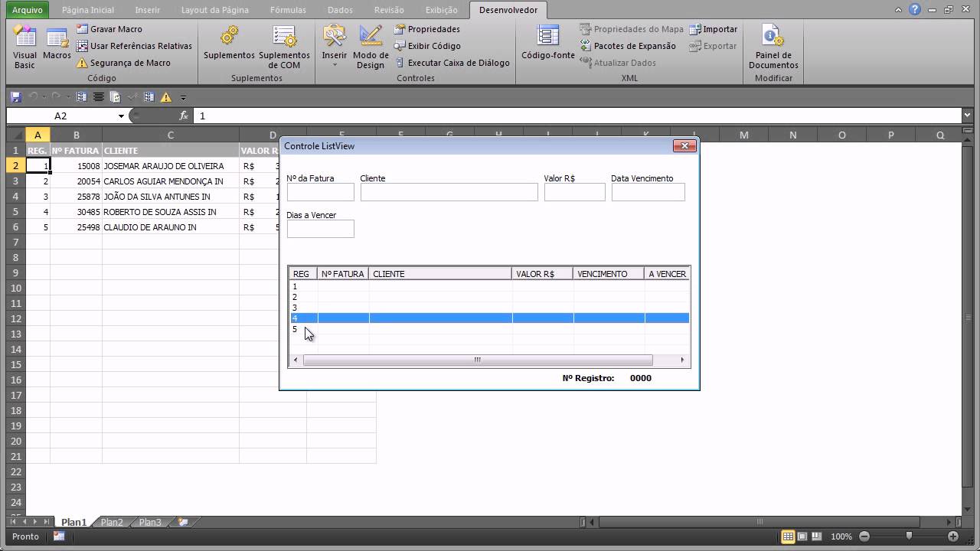Open Customize Quick Access Toolbar dropdown
This screenshot has height=551, width=980.
(x=183, y=97)
